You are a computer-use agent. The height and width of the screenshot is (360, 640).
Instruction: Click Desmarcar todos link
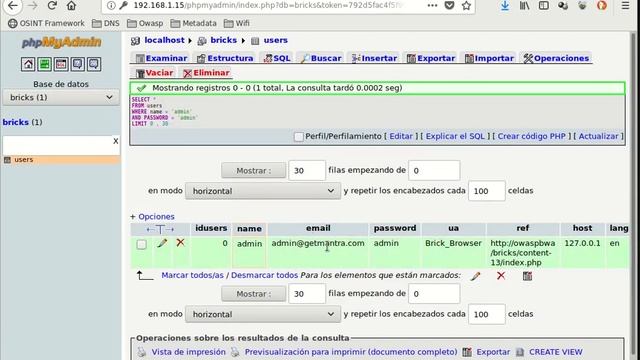pyautogui.click(x=264, y=276)
